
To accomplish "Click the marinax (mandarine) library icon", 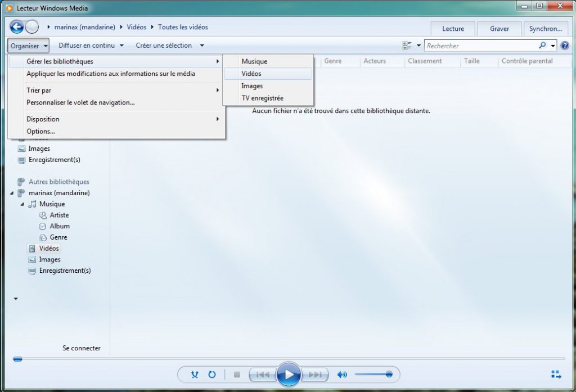I will pyautogui.click(x=21, y=193).
